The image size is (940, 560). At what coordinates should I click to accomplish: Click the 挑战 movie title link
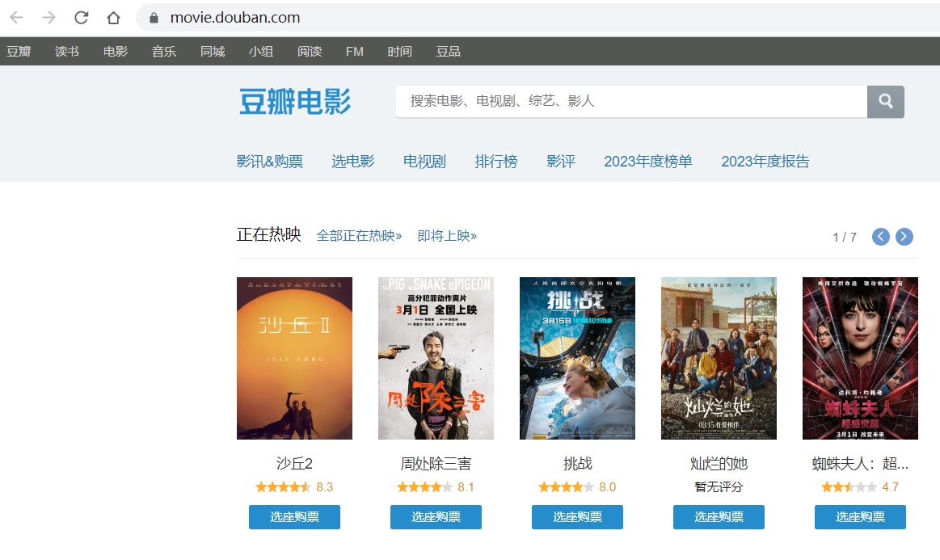click(577, 464)
